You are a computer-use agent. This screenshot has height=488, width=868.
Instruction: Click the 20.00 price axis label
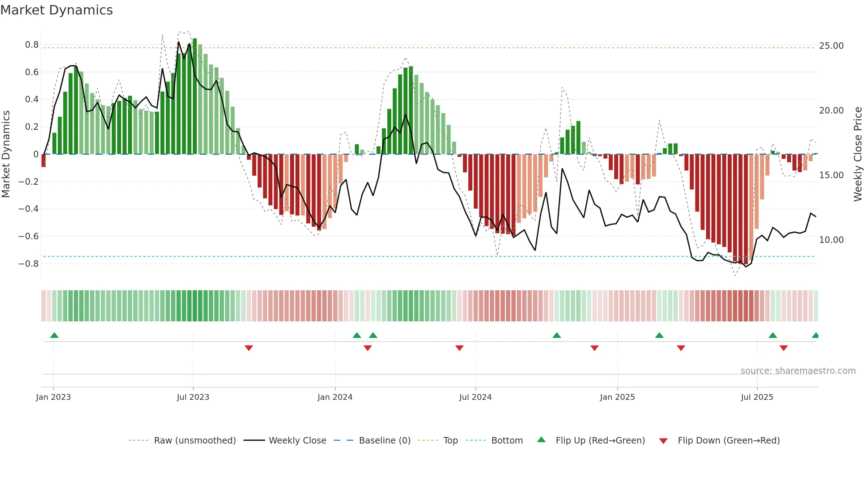click(831, 111)
